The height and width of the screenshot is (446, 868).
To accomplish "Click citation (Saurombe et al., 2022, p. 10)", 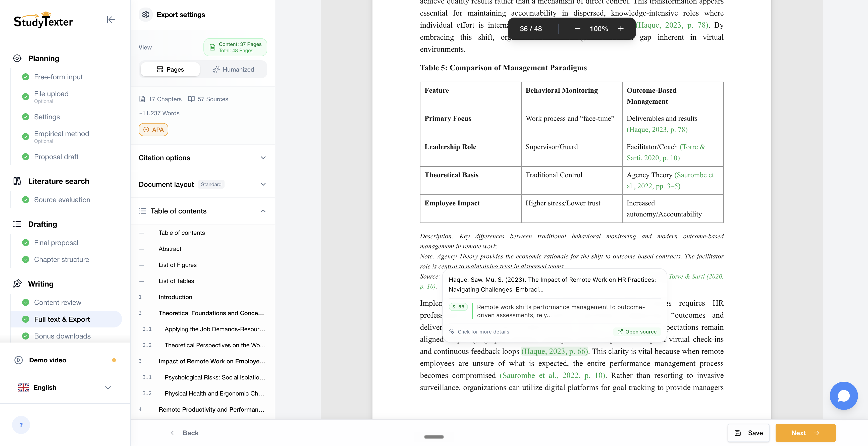I will tap(553, 376).
